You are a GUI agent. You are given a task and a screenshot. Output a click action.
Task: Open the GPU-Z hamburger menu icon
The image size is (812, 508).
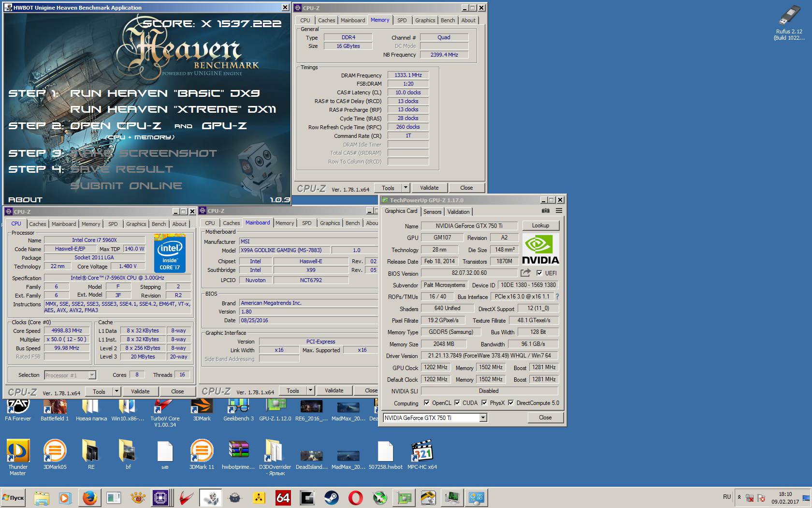point(559,211)
